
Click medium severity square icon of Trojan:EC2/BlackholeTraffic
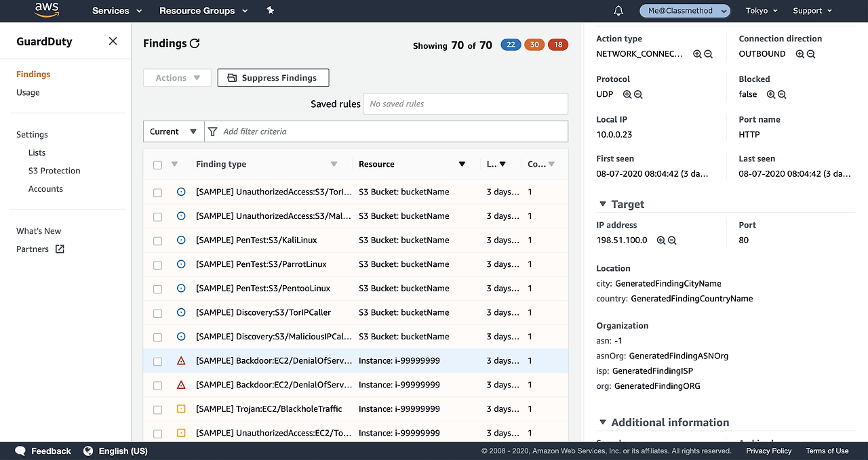click(181, 409)
